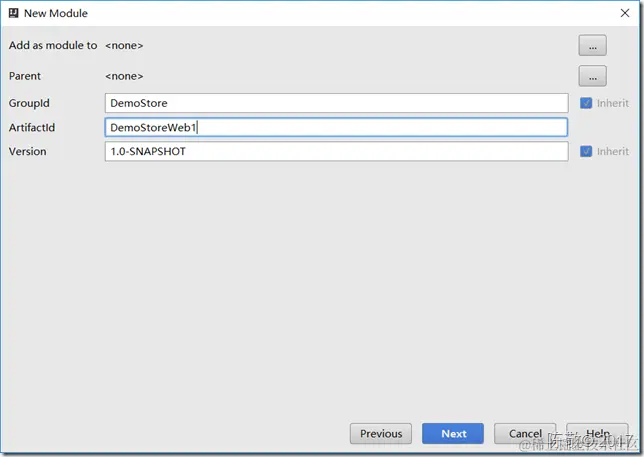Cancel the New Module dialog
Screen dimensions: 644x457
(525, 434)
